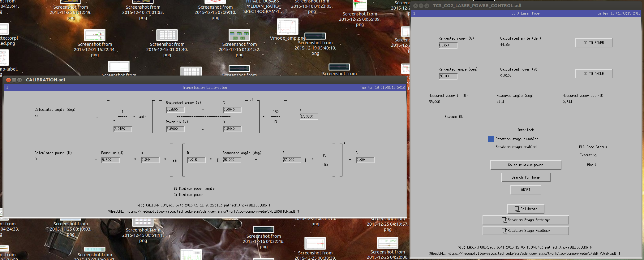The height and width of the screenshot is (260, 644).
Task: Click the TCS X Laser Power title banner
Action: tap(526, 13)
